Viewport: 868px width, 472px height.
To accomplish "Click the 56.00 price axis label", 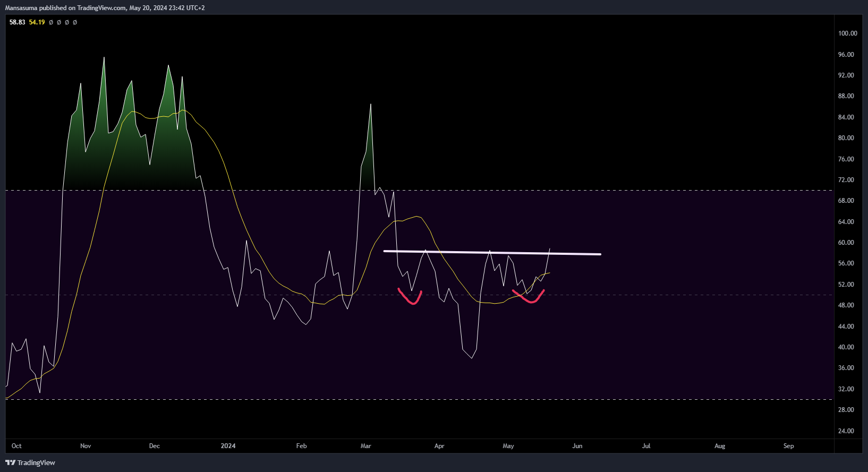I will tap(846, 263).
